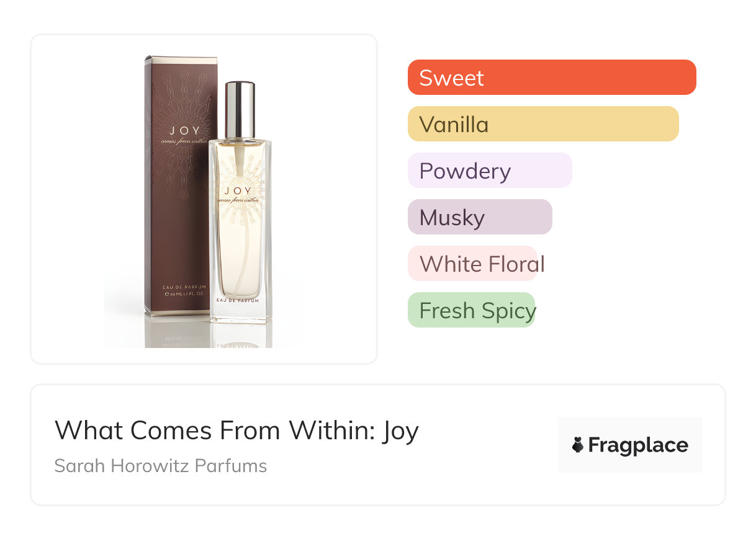
Task: Click the Fragplace flower logo icon
Action: point(578,445)
